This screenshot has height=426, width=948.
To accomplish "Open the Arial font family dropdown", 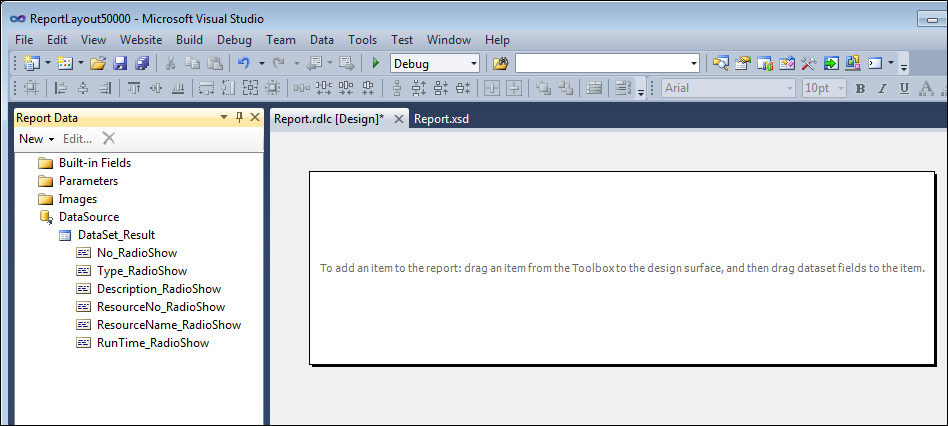I will coord(789,88).
